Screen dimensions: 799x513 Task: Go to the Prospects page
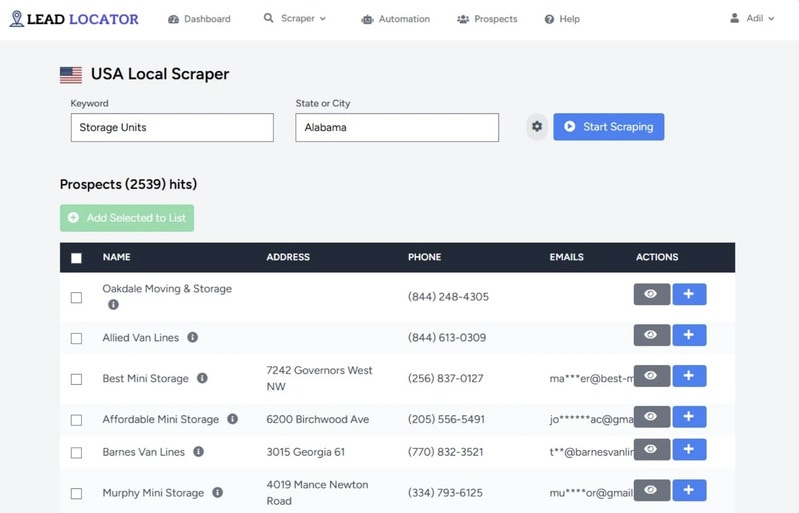coord(487,19)
